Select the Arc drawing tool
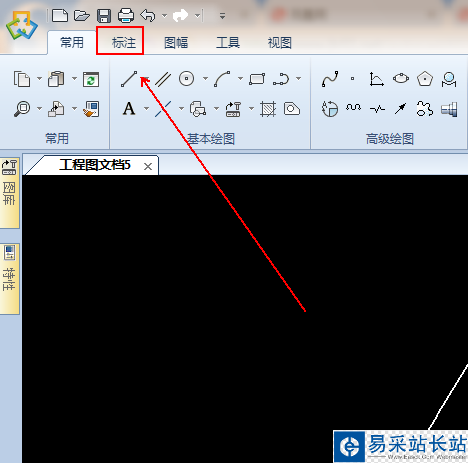 coord(222,79)
